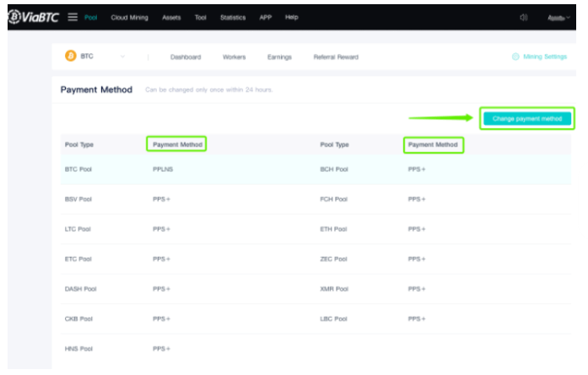Open the account name dropdown

(558, 18)
